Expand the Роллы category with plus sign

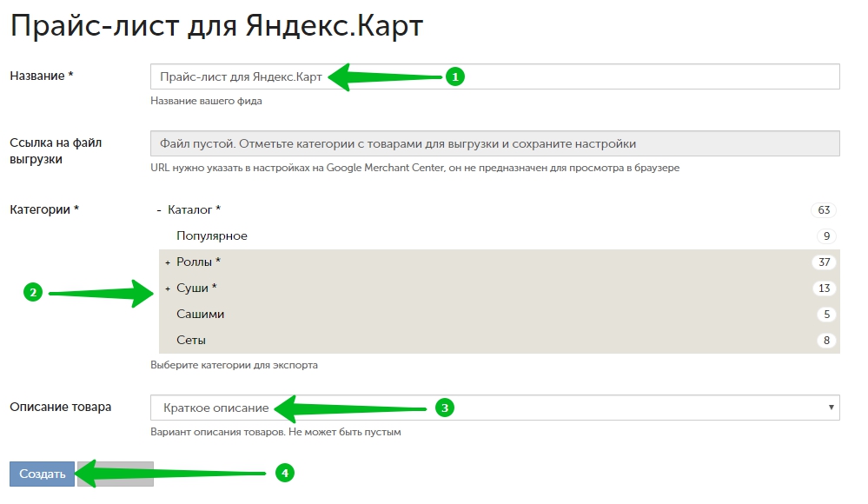(167, 262)
